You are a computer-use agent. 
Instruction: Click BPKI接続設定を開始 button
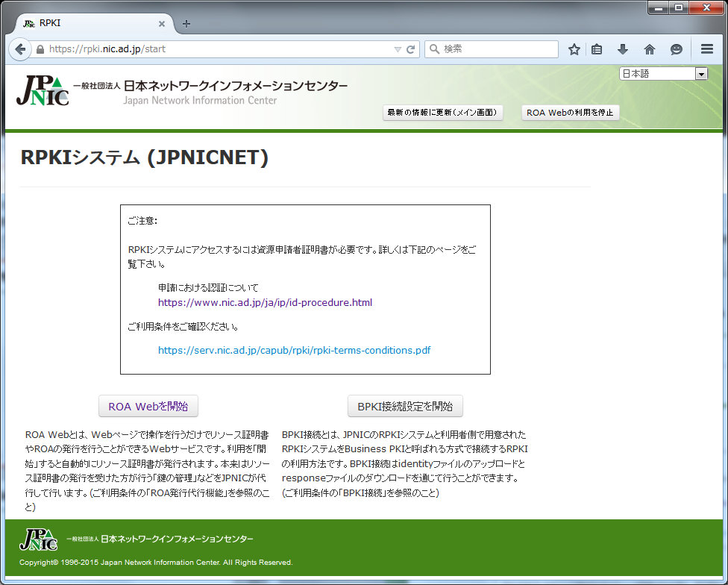[405, 406]
